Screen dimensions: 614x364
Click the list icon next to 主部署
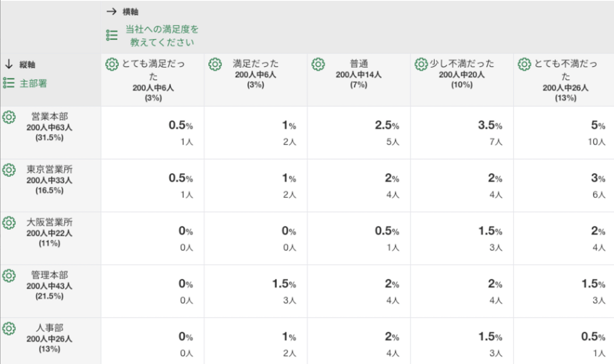(9, 83)
